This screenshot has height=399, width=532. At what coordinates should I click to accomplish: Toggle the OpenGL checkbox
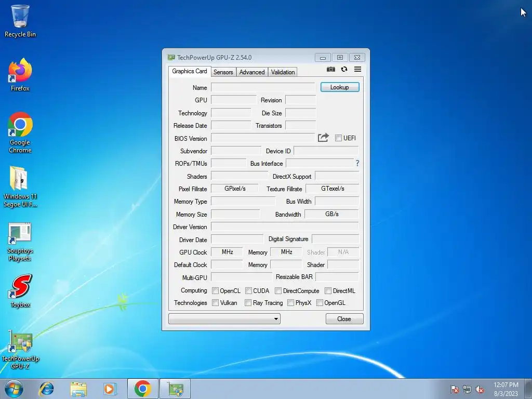(x=320, y=302)
